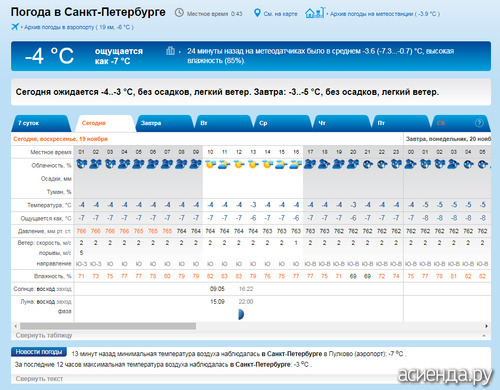Click the map pin location icon

[257, 13]
